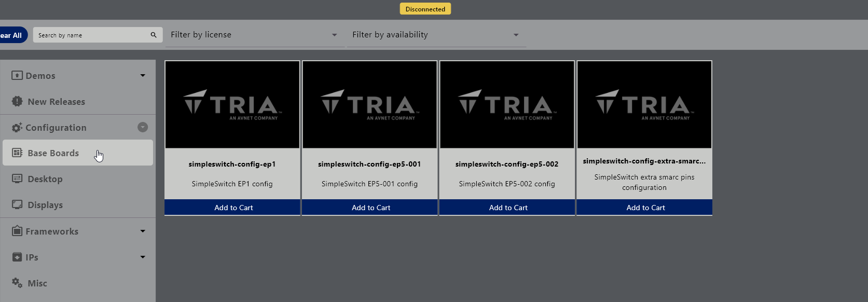Click the Frameworks icon
The image size is (868, 302).
[x=17, y=231]
